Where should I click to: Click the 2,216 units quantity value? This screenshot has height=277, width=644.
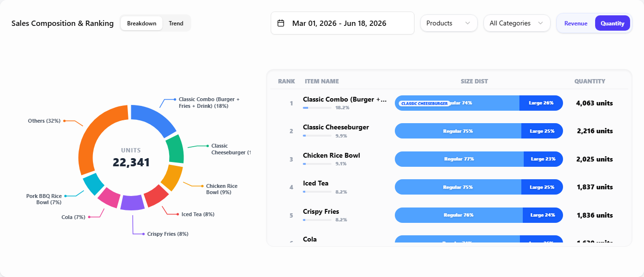595,131
